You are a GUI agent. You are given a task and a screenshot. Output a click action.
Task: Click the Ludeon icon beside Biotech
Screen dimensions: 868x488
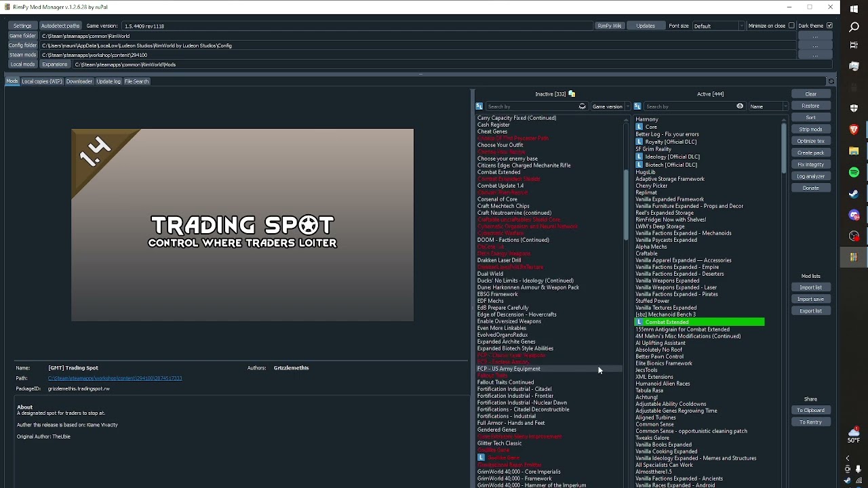pyautogui.click(x=639, y=164)
